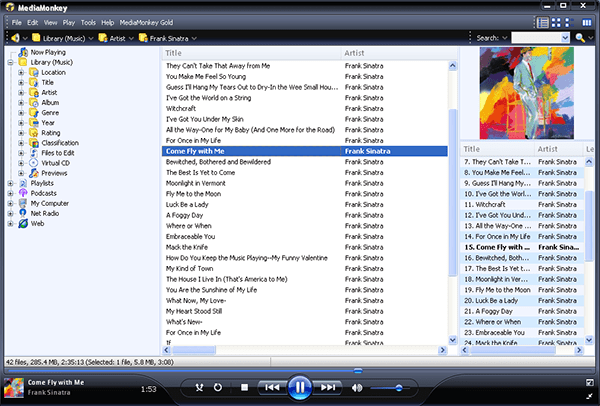The height and width of the screenshot is (406, 600).
Task: Open the Artist breadcrumb dropdown arrow
Action: (x=131, y=38)
